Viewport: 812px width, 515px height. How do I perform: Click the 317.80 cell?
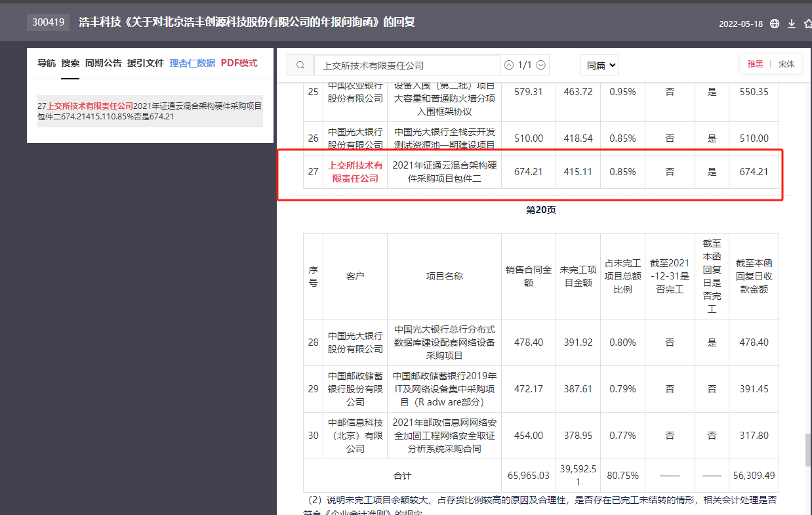click(754, 436)
